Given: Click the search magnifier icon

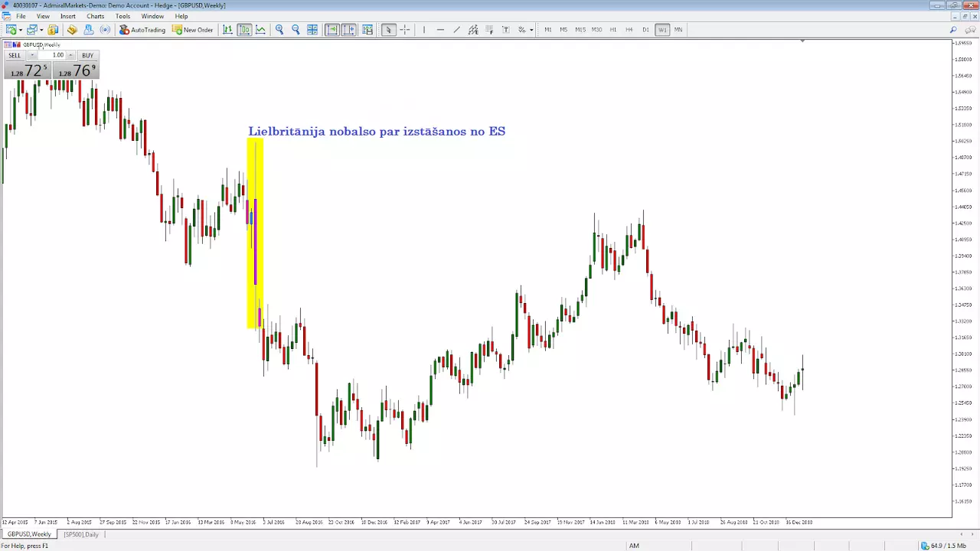Looking at the screenshot, I should tap(953, 30).
